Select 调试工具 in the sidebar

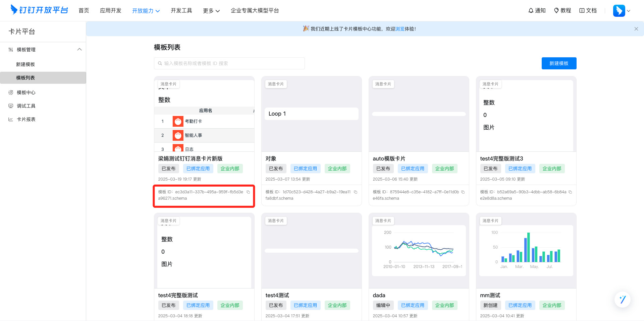coord(26,106)
